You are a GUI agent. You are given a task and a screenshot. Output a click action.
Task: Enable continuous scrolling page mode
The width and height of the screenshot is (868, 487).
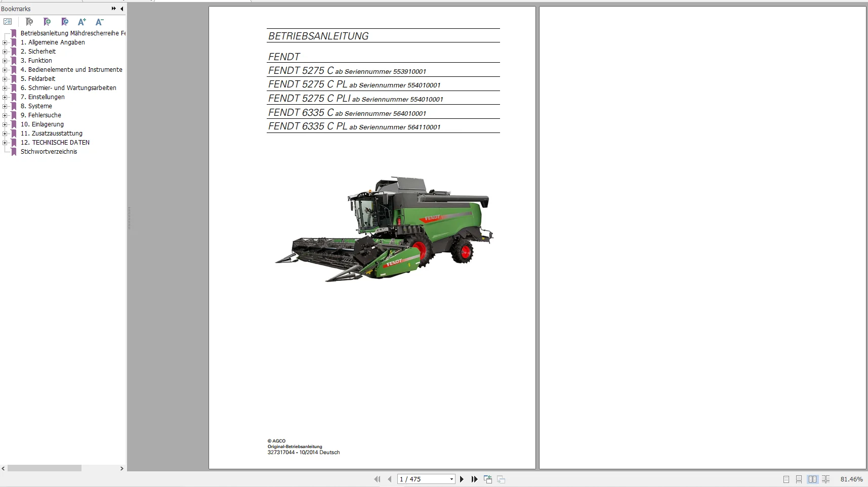coord(799,479)
